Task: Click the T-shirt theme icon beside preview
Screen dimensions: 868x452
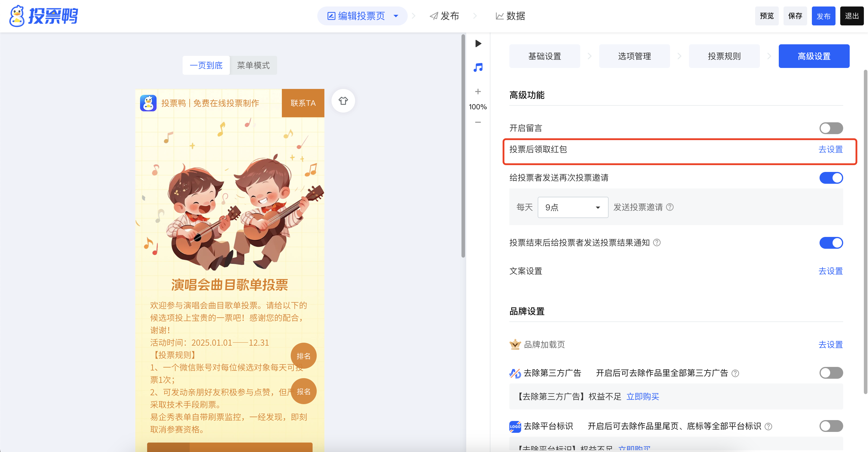Action: (343, 101)
